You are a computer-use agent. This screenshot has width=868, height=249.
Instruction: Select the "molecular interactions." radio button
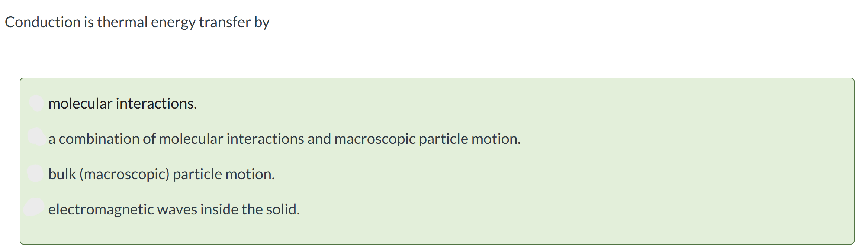(x=36, y=103)
